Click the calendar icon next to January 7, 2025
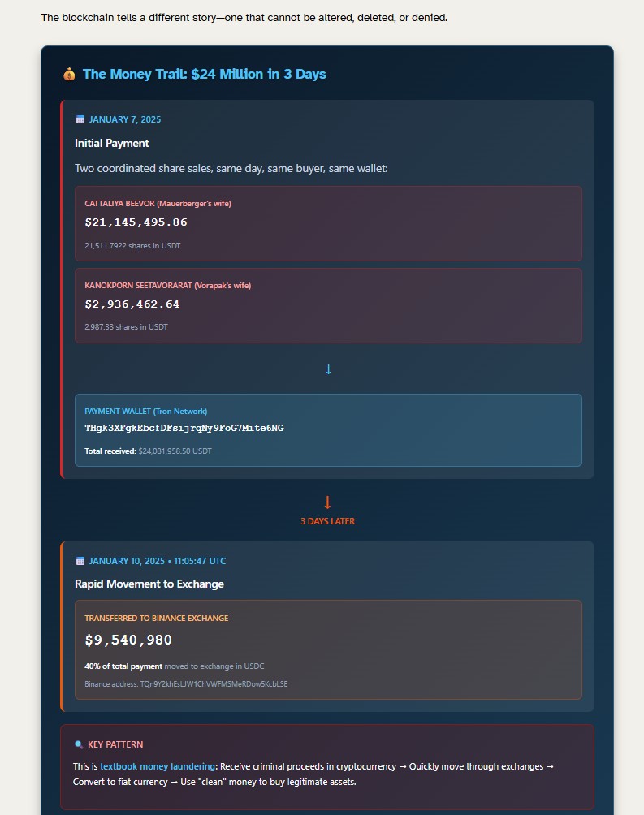 click(80, 119)
